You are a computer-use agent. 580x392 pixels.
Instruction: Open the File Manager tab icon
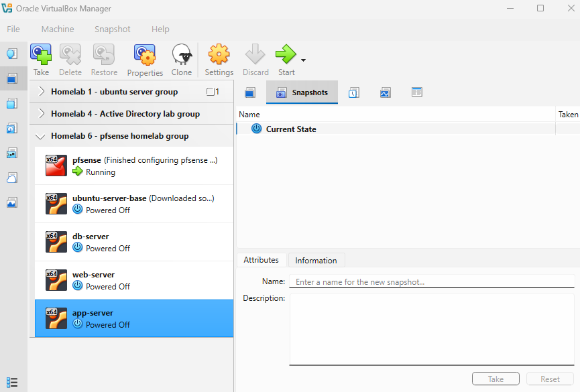(417, 92)
